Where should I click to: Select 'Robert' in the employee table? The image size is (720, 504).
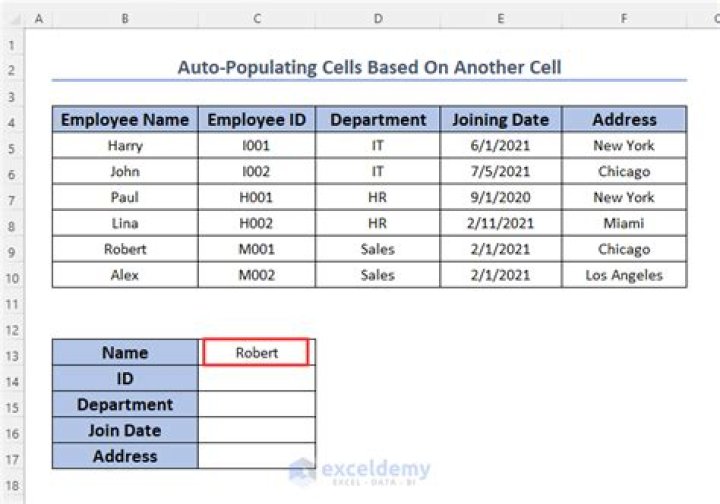[125, 249]
